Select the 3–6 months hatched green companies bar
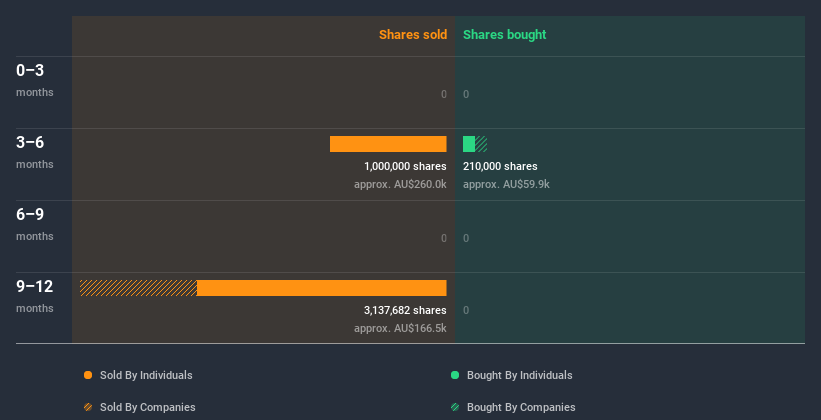This screenshot has width=821, height=420. [x=481, y=144]
